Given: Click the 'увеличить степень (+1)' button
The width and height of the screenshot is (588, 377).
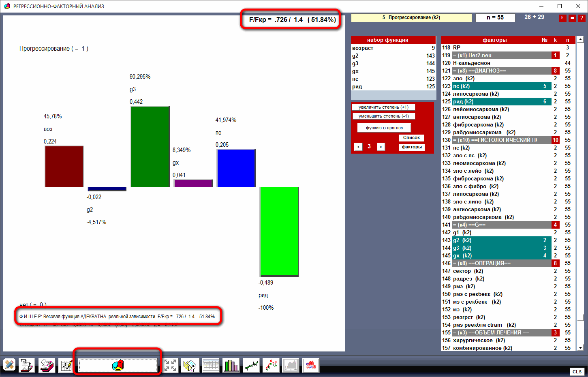Looking at the screenshot, I should tap(383, 107).
